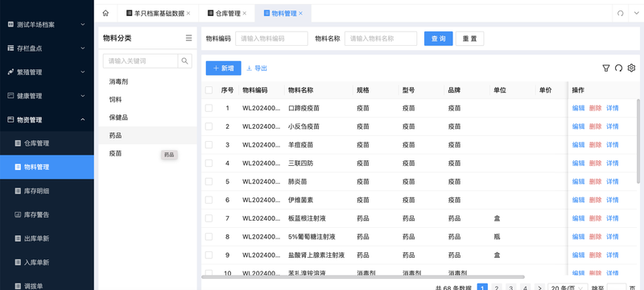Open 库存明细 in the sidebar
The image size is (644, 290).
[47, 191]
